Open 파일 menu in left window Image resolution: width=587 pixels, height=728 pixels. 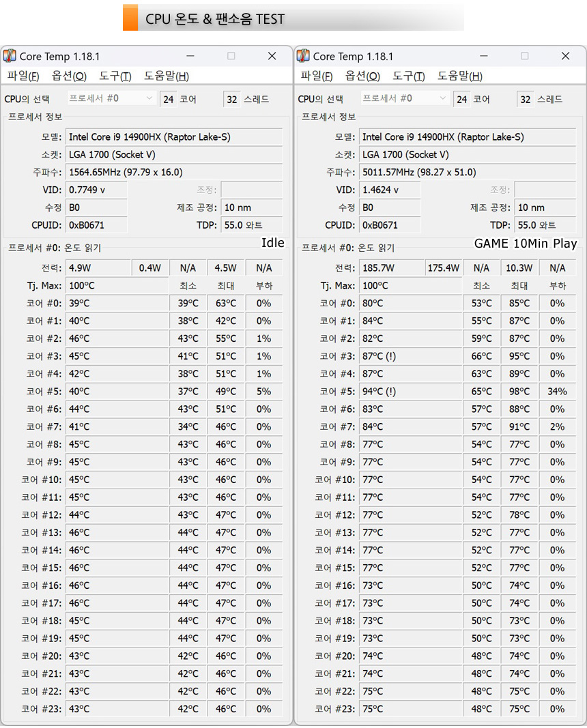(x=23, y=76)
